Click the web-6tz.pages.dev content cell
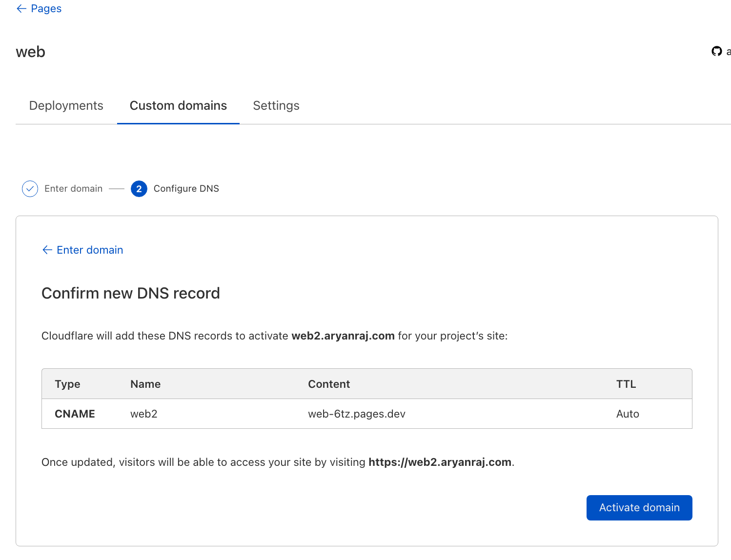731x560 pixels. pos(357,414)
